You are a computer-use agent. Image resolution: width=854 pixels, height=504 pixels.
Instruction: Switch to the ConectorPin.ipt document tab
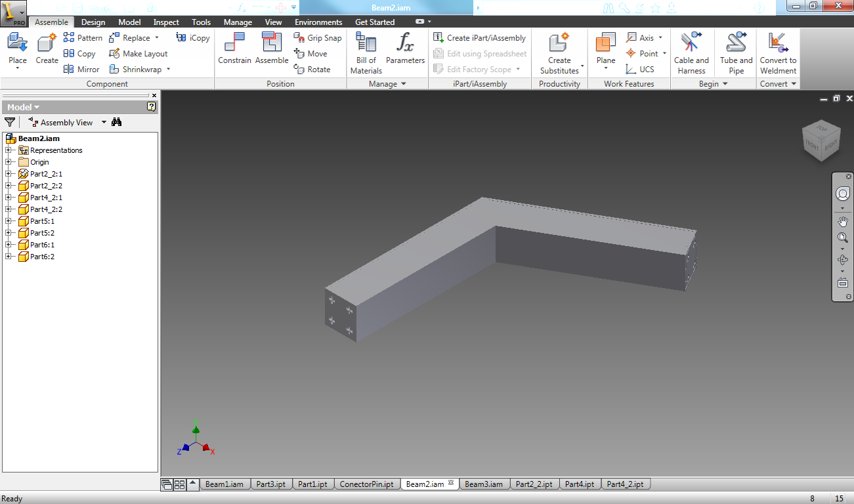click(367, 484)
